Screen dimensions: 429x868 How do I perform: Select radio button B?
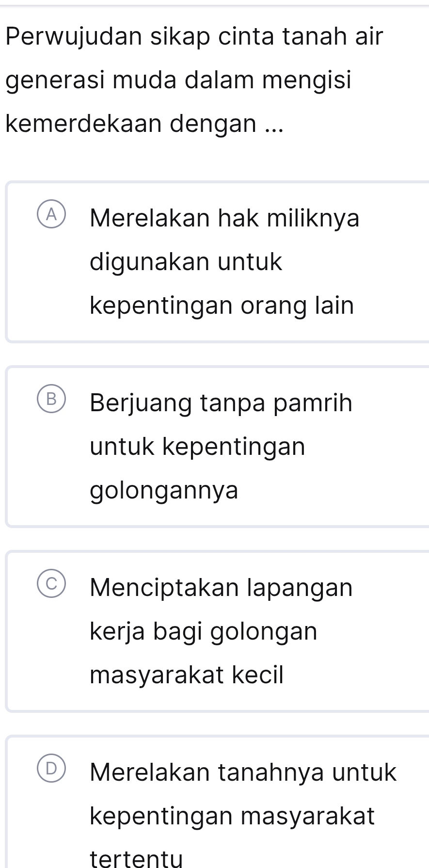(x=51, y=400)
